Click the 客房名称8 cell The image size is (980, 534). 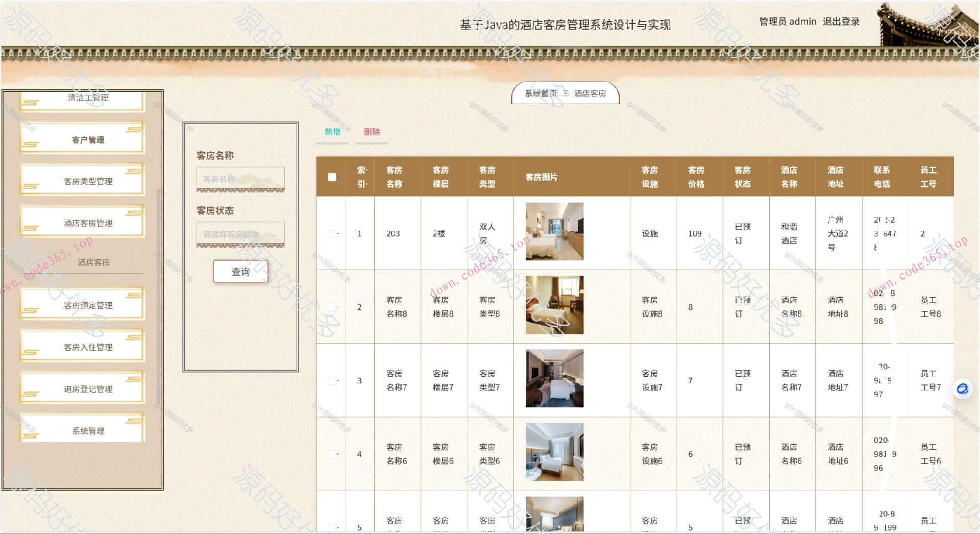[397, 307]
